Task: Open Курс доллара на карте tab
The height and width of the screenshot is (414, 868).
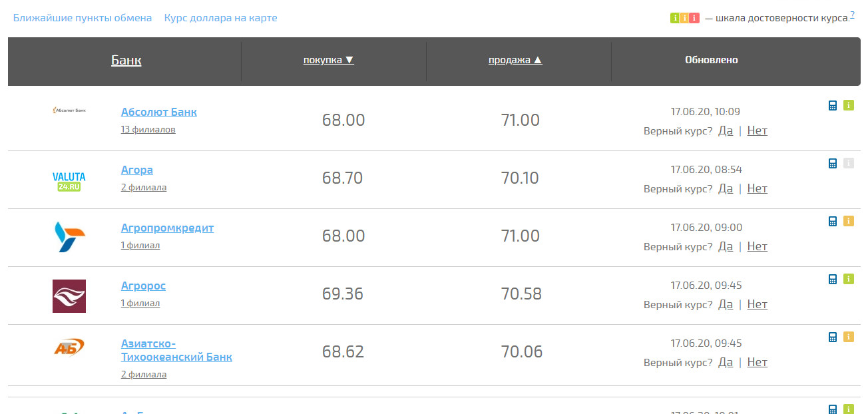Action: [220, 18]
